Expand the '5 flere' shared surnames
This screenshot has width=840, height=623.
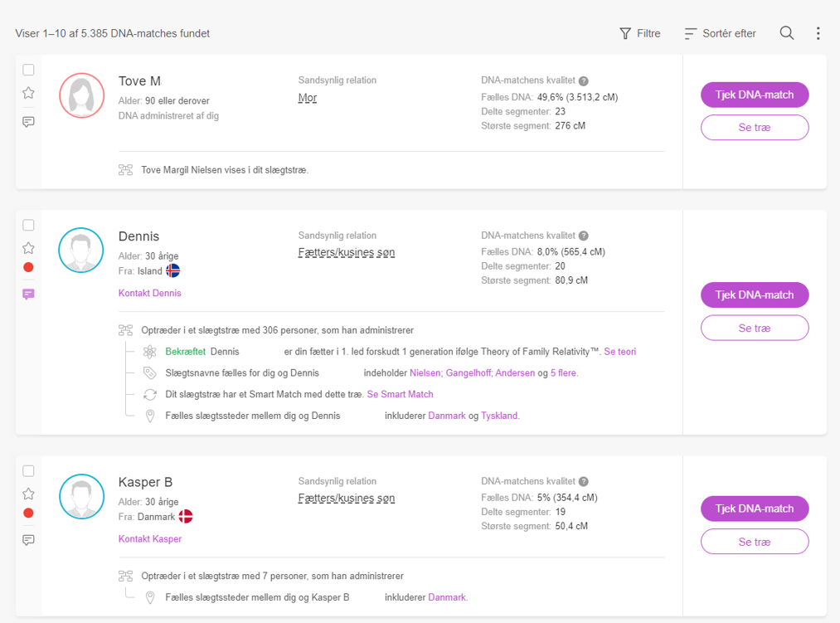coord(564,373)
